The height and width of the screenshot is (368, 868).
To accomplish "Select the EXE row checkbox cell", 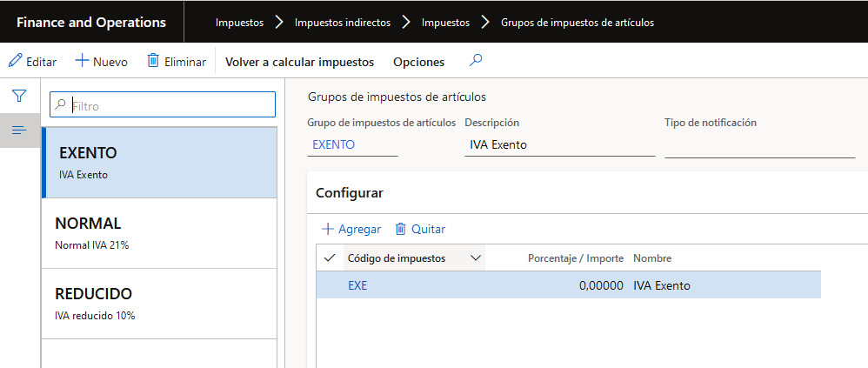I will click(329, 284).
